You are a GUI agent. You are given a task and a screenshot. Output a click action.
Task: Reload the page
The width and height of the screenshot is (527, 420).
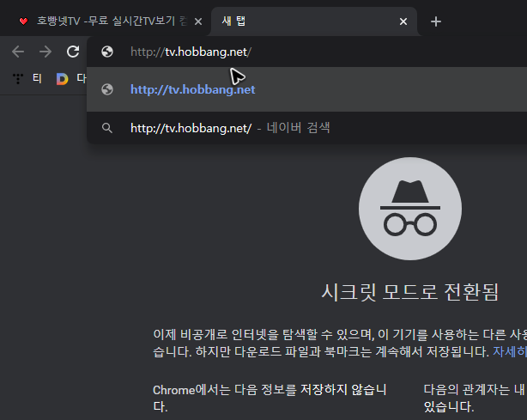73,52
